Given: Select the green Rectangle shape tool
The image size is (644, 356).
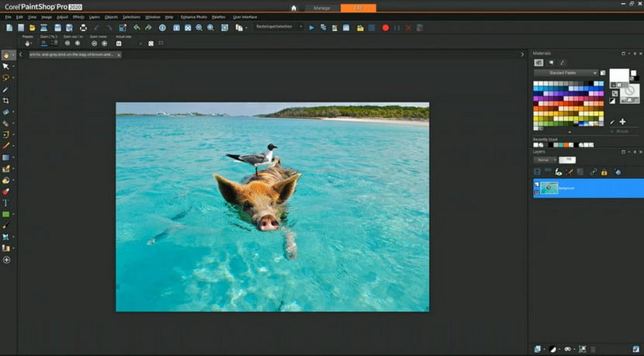Looking at the screenshot, I should tap(5, 214).
